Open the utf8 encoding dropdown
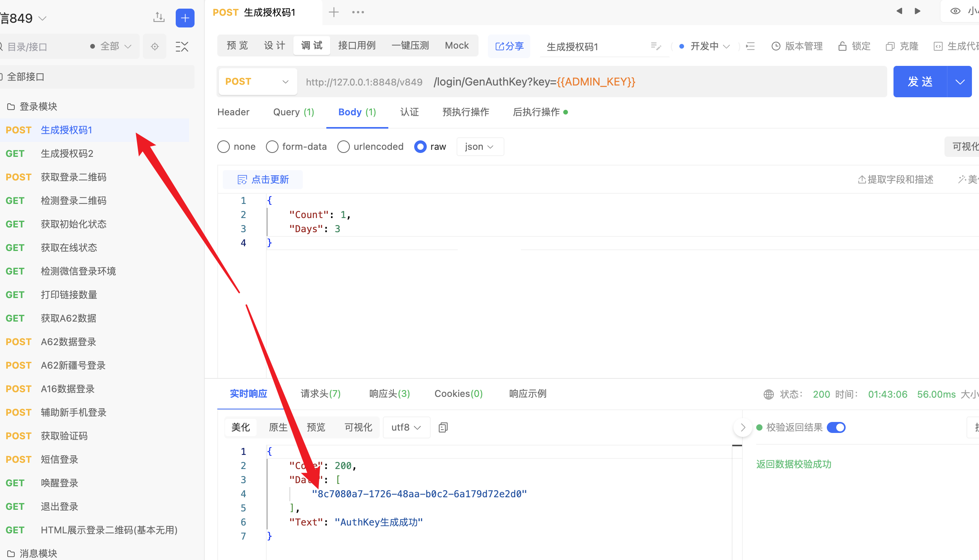Viewport: 979px width, 560px height. pyautogui.click(x=406, y=427)
